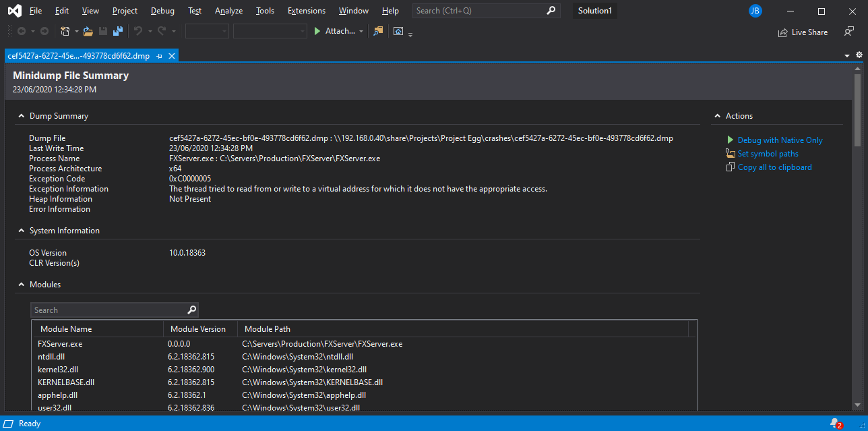Open the Debug menu
The height and width of the screenshot is (431, 868).
pyautogui.click(x=162, y=11)
